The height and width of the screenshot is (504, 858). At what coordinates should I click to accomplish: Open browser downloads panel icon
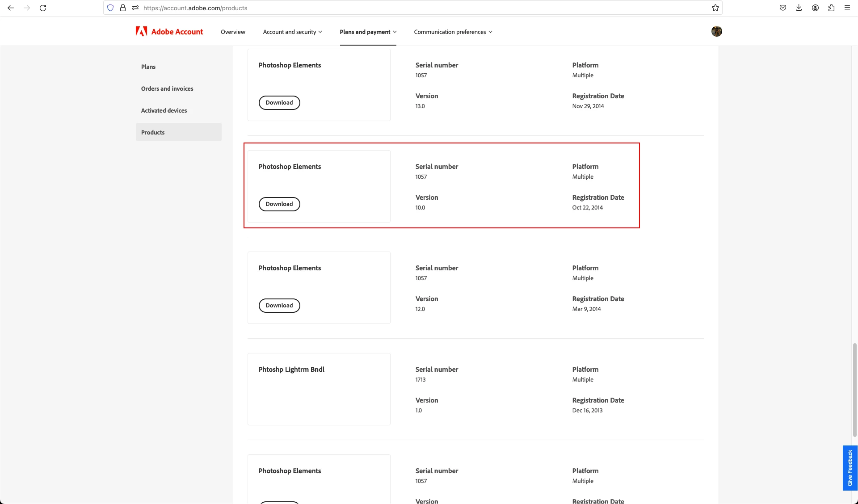[x=799, y=8]
